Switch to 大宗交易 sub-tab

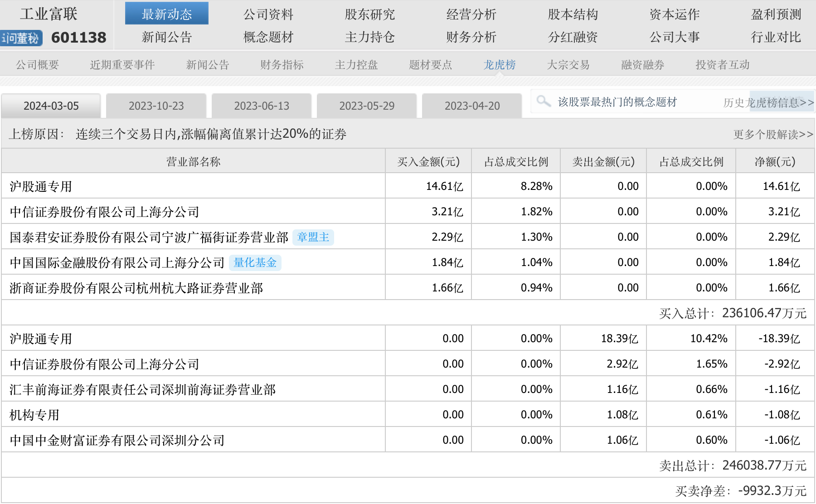tap(568, 65)
